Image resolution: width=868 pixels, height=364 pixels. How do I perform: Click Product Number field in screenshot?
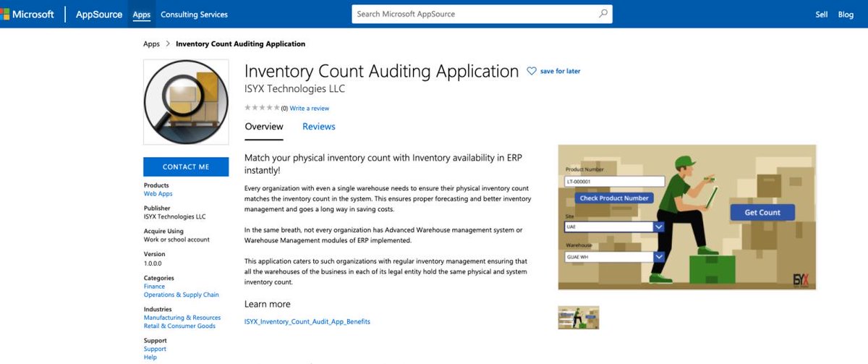[x=615, y=182]
